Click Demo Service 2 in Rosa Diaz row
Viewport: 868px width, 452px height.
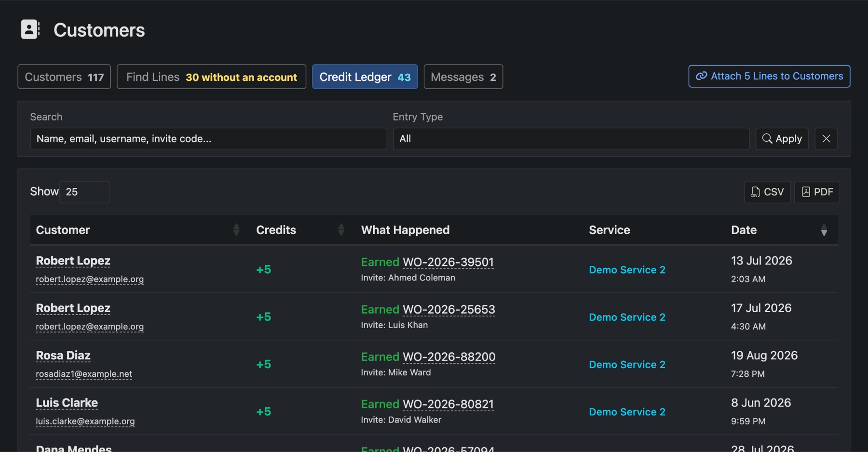(x=627, y=365)
